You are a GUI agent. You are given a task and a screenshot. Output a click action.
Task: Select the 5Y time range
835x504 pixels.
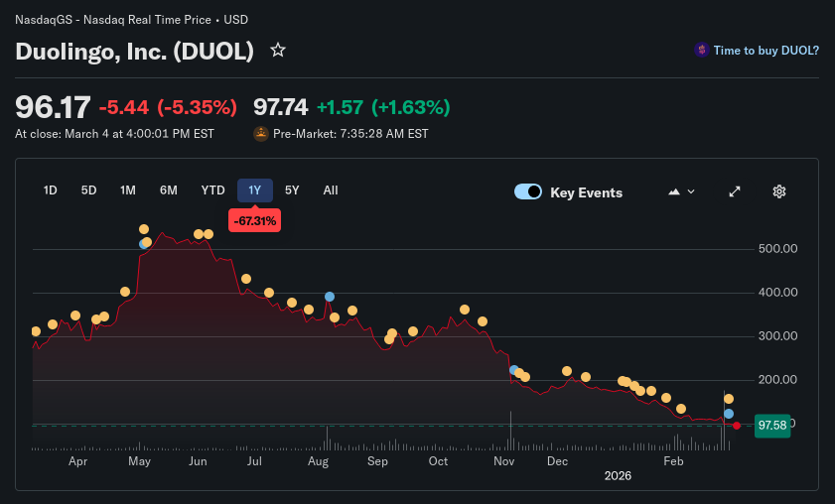pos(292,190)
